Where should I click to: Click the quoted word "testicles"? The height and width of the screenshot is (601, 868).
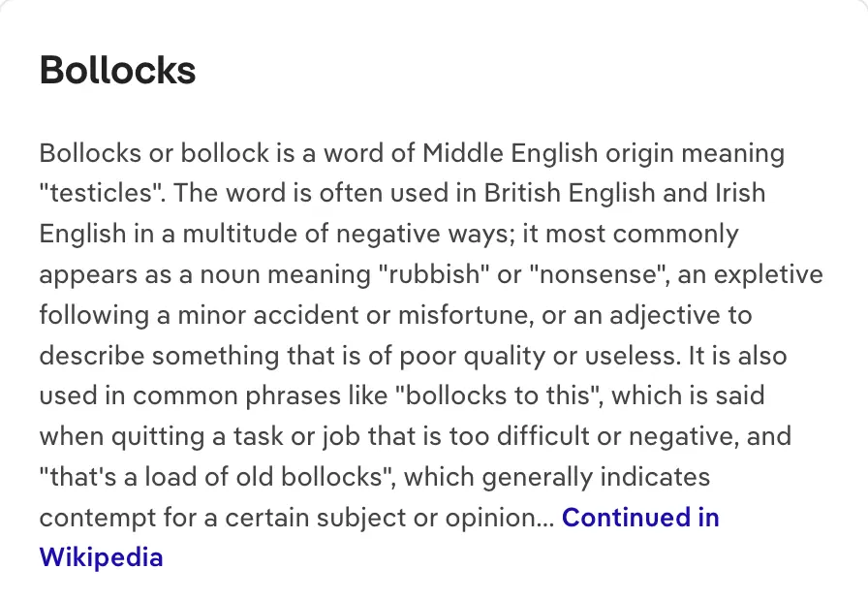102,193
